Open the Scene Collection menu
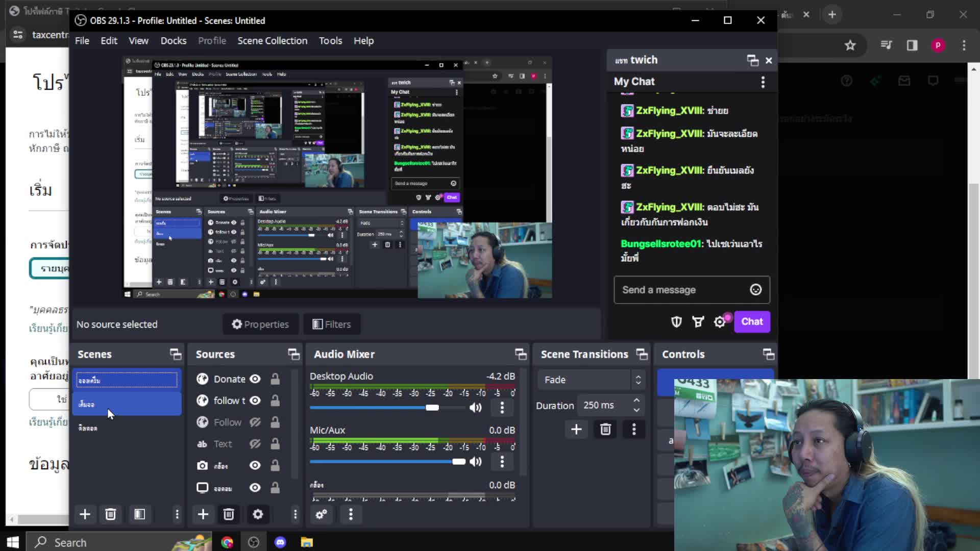The height and width of the screenshot is (551, 980). (x=272, y=41)
